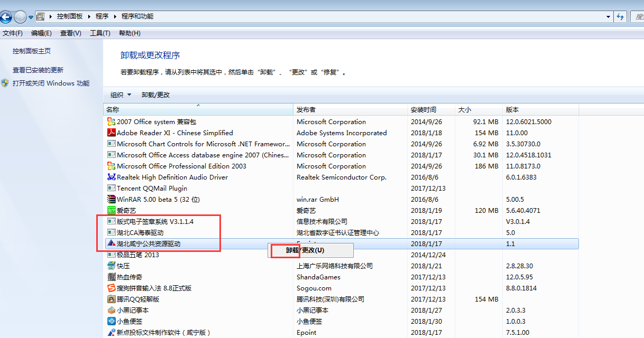Click version '8.8.0.1814' in 搜狗 row
644x338 pixels.
(521, 288)
